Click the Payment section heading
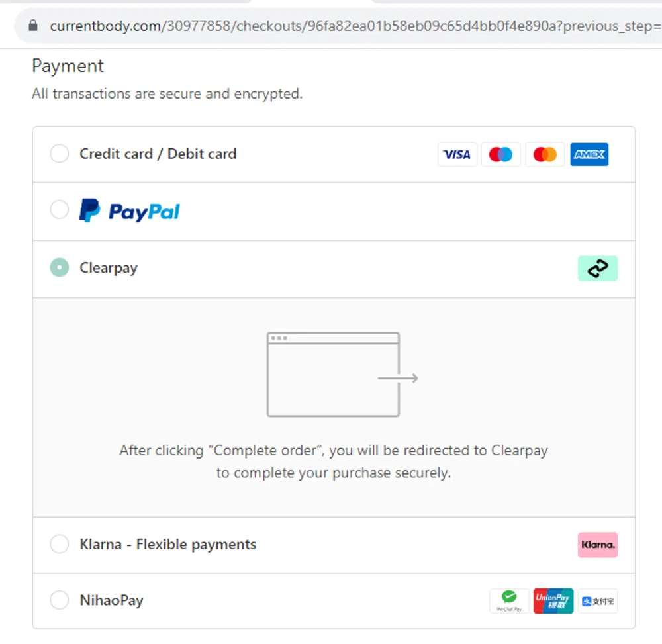 [x=67, y=66]
